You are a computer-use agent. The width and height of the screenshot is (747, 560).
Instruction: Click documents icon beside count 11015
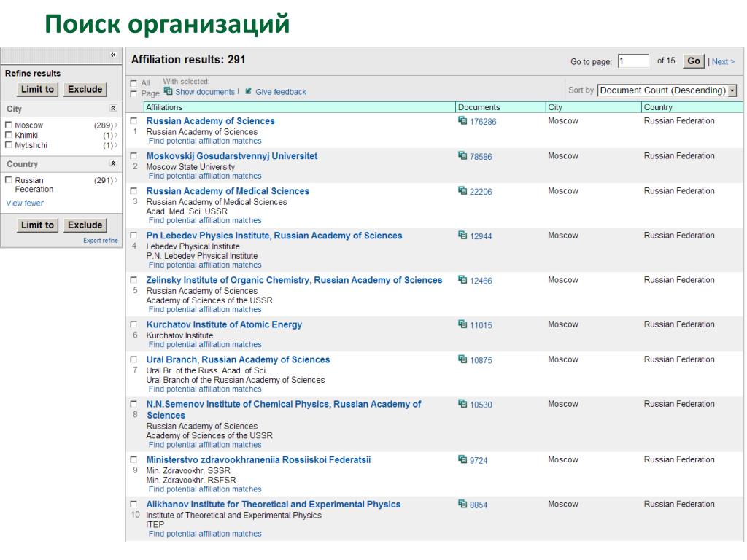click(x=462, y=324)
